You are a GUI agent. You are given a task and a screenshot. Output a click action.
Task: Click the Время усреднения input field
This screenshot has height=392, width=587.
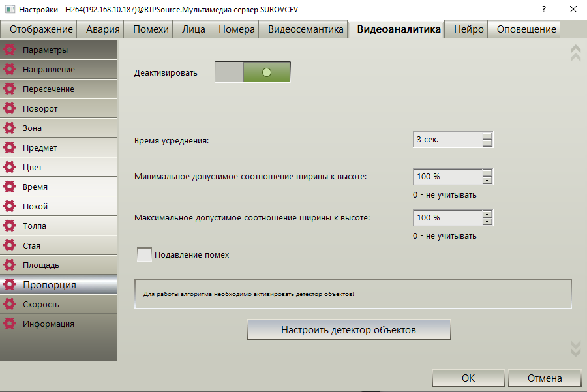click(447, 140)
